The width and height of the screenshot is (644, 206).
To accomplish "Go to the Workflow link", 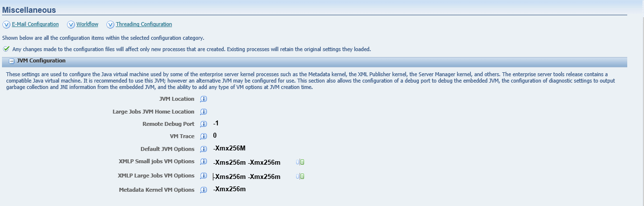I will click(x=87, y=25).
